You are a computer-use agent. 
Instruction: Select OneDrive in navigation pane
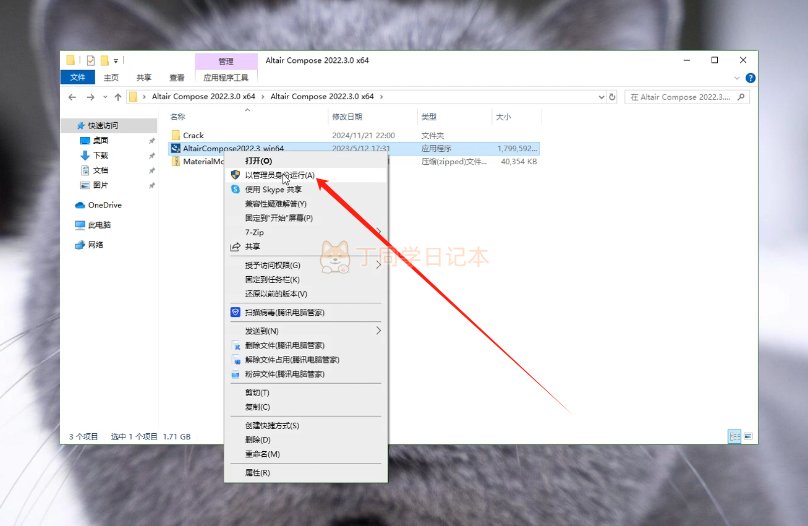(x=105, y=205)
